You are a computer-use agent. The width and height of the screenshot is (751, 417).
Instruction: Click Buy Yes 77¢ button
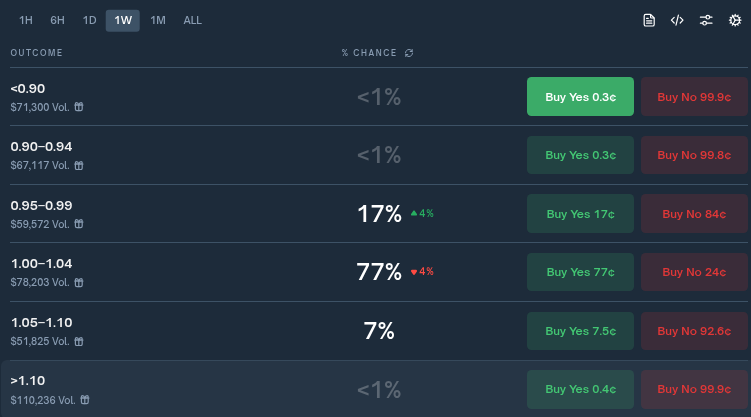point(580,272)
